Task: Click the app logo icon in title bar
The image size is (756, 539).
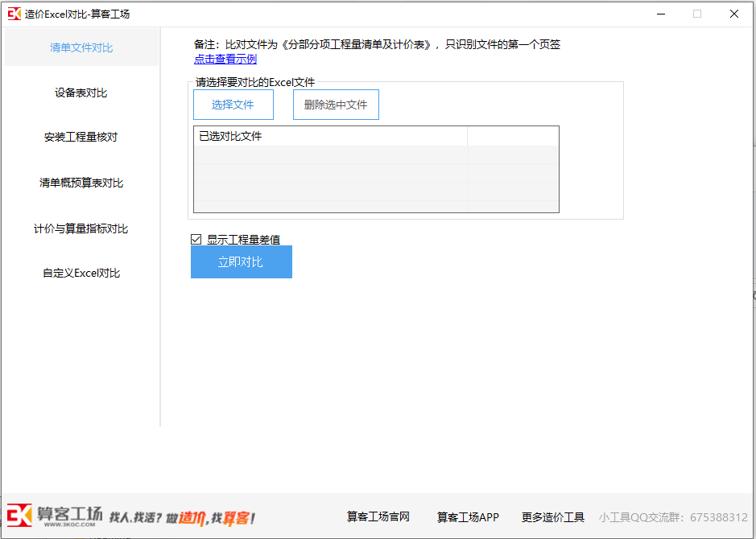Action: pos(14,14)
